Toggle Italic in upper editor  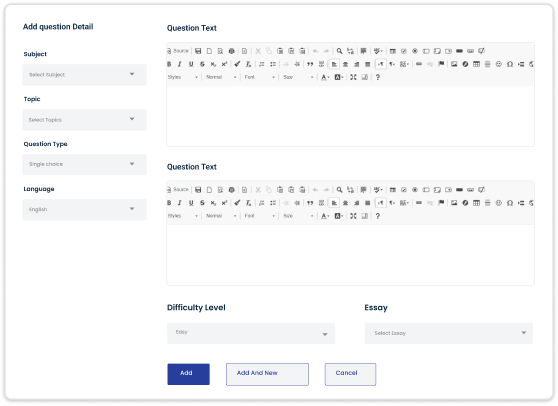[180, 64]
